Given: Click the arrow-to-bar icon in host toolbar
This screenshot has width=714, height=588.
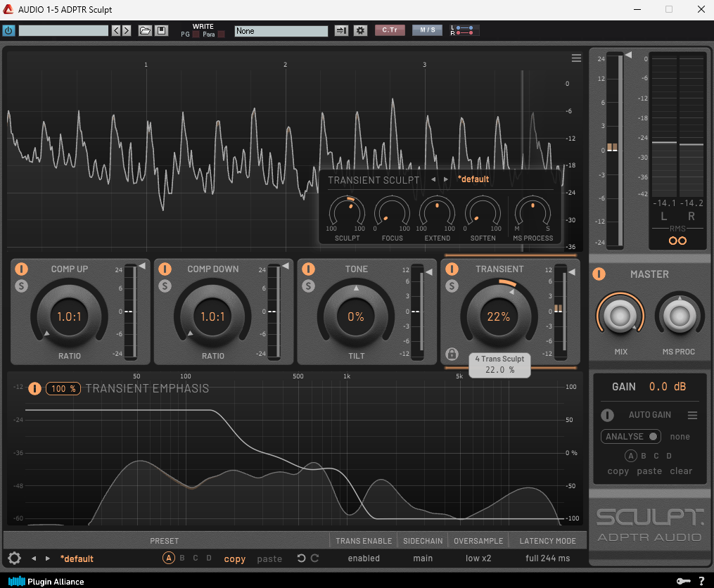Looking at the screenshot, I should point(341,30).
